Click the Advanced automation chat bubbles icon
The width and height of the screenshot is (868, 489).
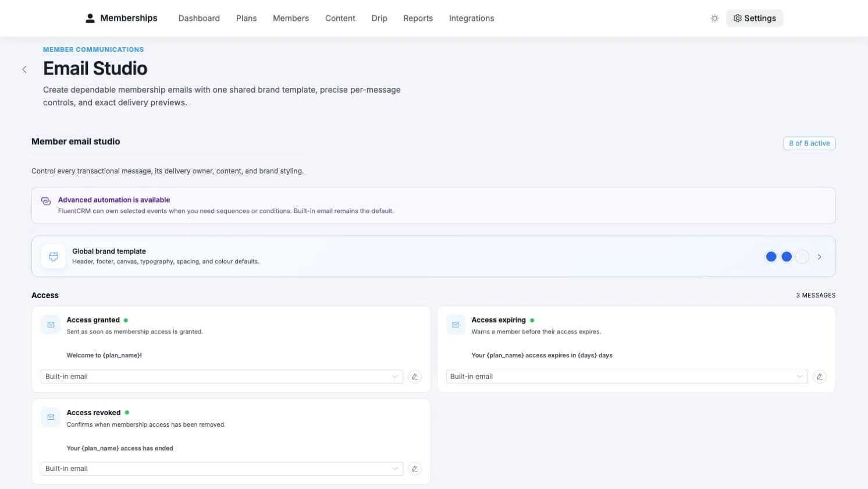[46, 201]
